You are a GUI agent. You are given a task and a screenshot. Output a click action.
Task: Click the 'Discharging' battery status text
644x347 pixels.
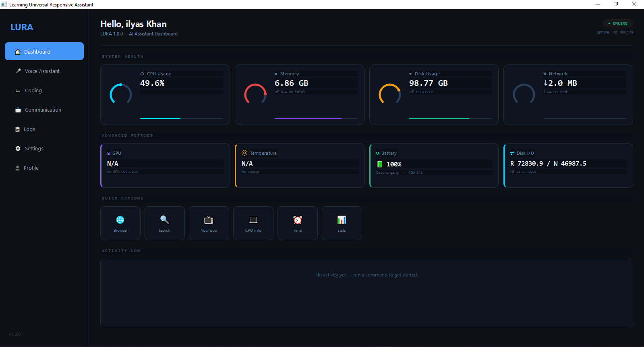tap(387, 172)
